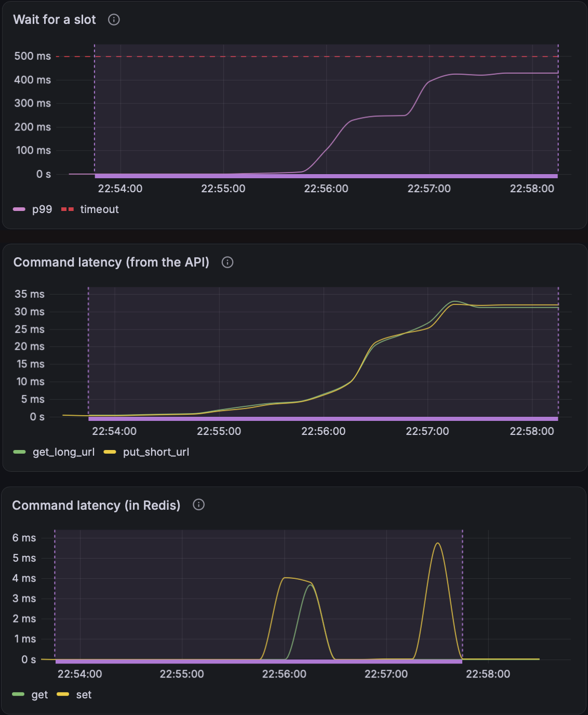Click the Command latency (from the API) title
Image resolution: width=588 pixels, height=715 pixels.
[x=111, y=262]
